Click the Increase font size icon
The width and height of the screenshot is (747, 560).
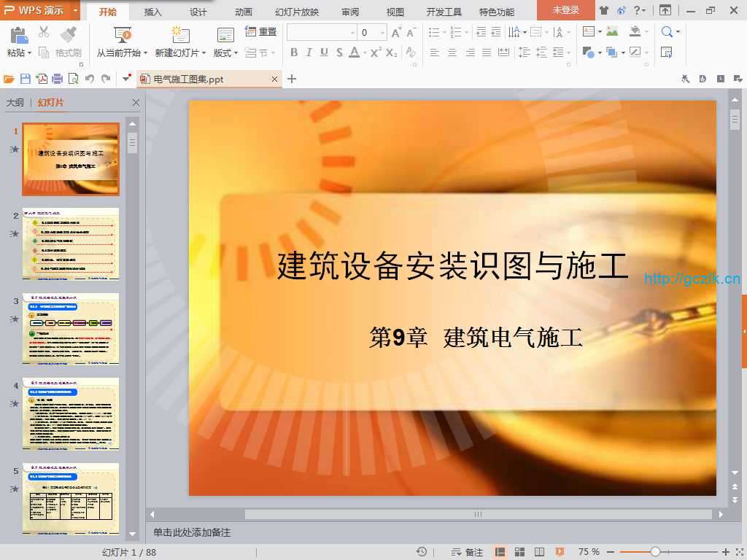pyautogui.click(x=396, y=32)
